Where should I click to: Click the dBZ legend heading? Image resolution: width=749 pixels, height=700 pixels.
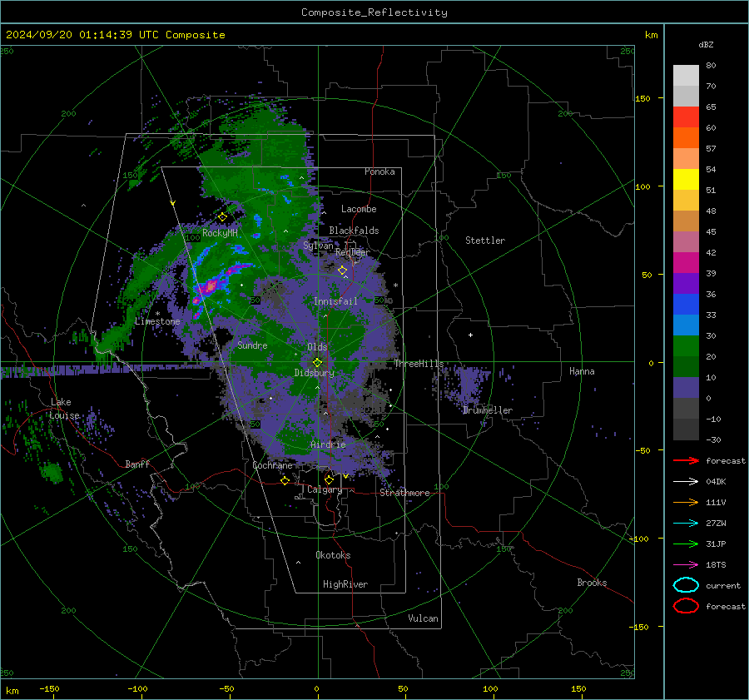click(706, 44)
